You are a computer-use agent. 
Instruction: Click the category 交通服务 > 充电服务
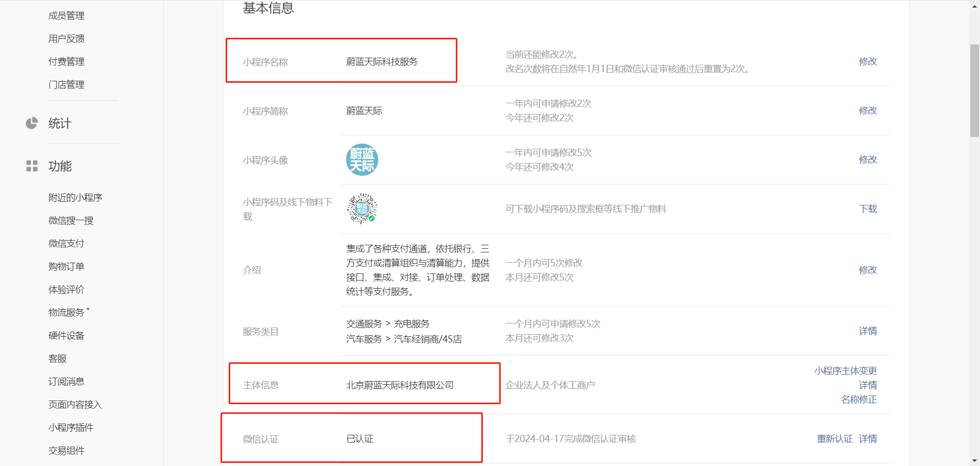point(388,324)
